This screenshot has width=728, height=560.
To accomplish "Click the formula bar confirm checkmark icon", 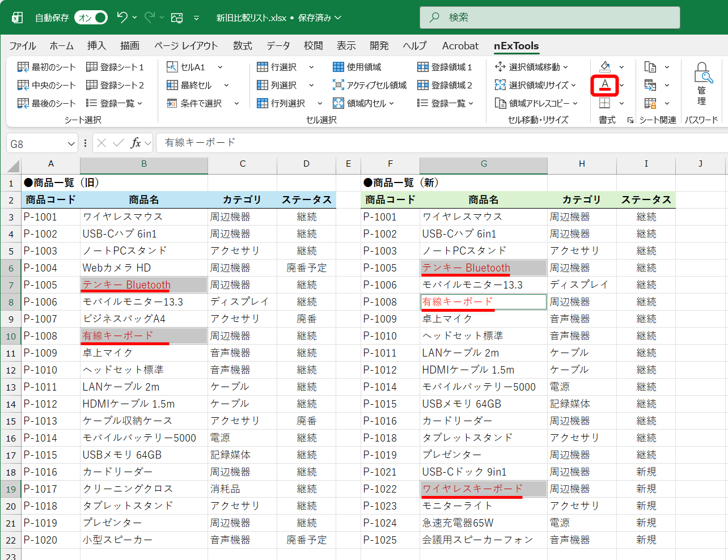I will tap(118, 143).
